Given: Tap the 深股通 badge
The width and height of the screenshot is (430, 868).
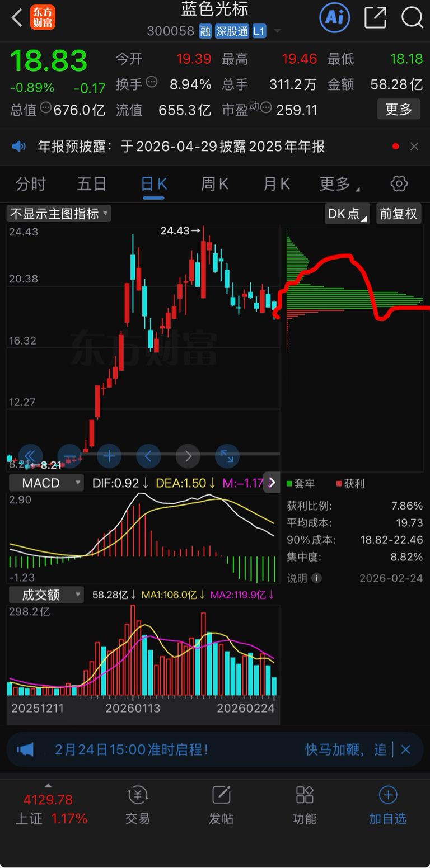Looking at the screenshot, I should 232,31.
